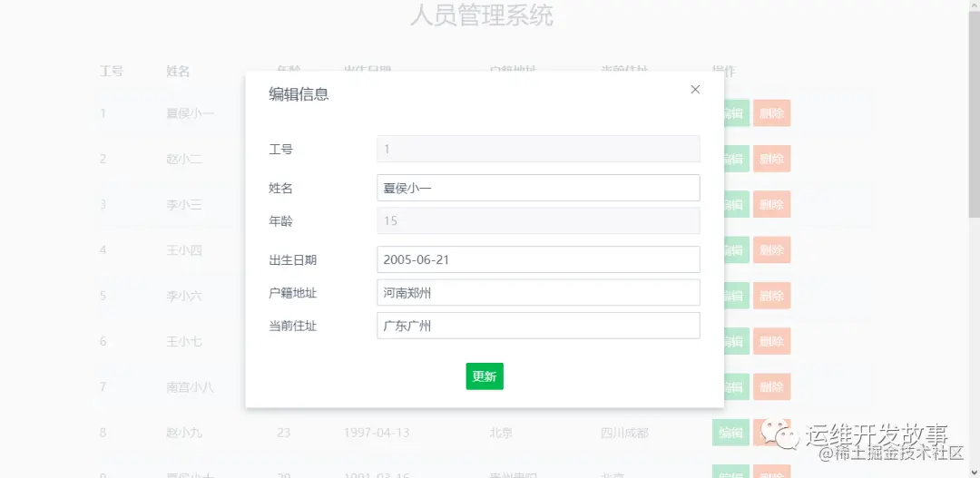This screenshot has width=980, height=478.
Task: Click 删除 button in row 2
Action: coord(772,159)
